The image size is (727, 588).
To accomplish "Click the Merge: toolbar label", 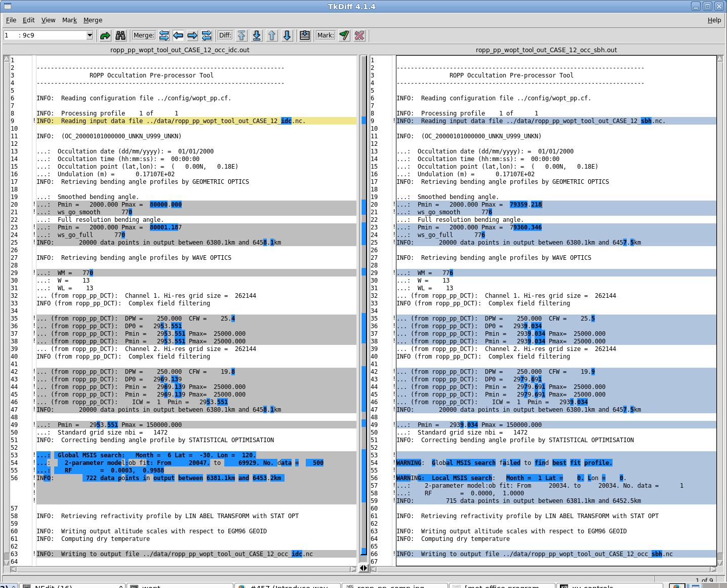I will [144, 35].
